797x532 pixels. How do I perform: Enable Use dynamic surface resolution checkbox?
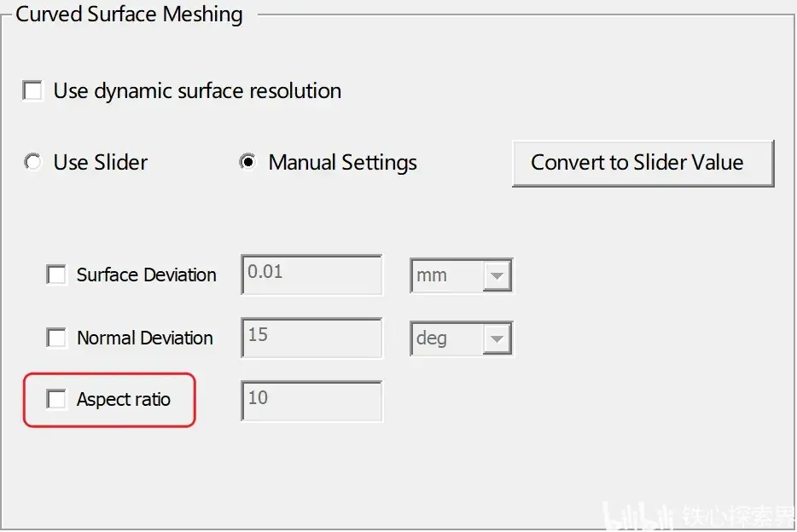pos(33,91)
